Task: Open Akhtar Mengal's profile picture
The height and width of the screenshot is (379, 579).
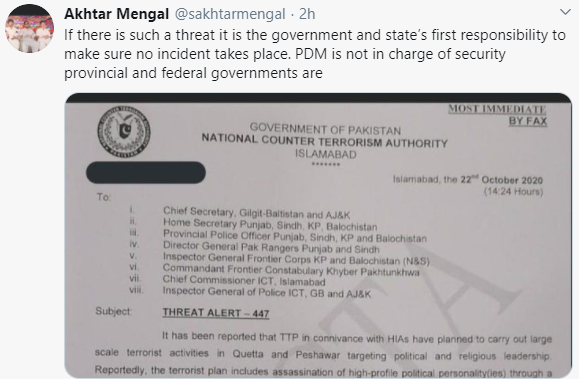Action: coord(29,28)
